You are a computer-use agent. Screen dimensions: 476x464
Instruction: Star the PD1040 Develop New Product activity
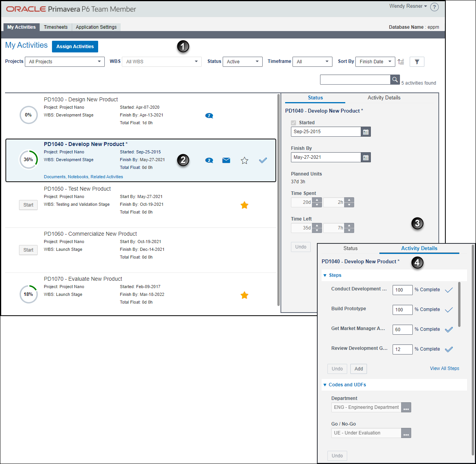[244, 160]
